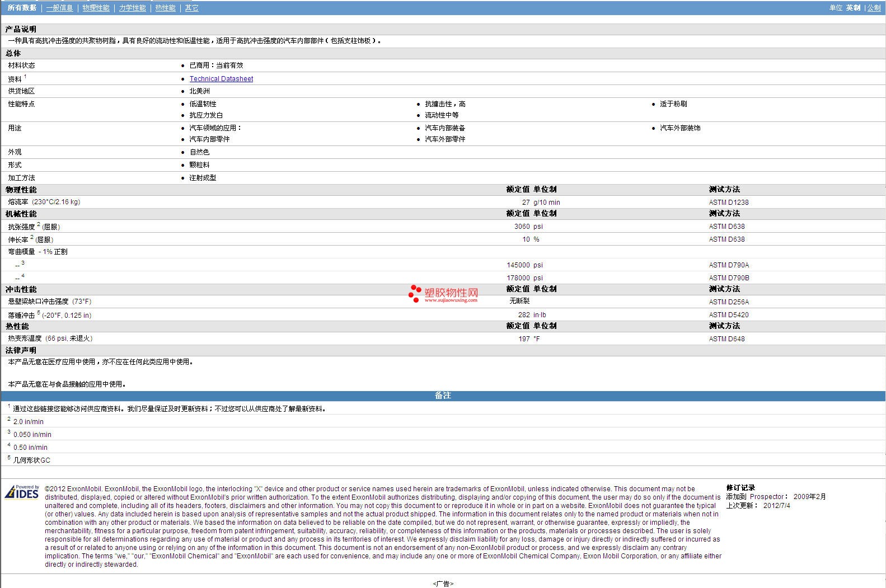886x588 pixels.
Task: Click the 产品说明 section header
Action: pyautogui.click(x=21, y=29)
